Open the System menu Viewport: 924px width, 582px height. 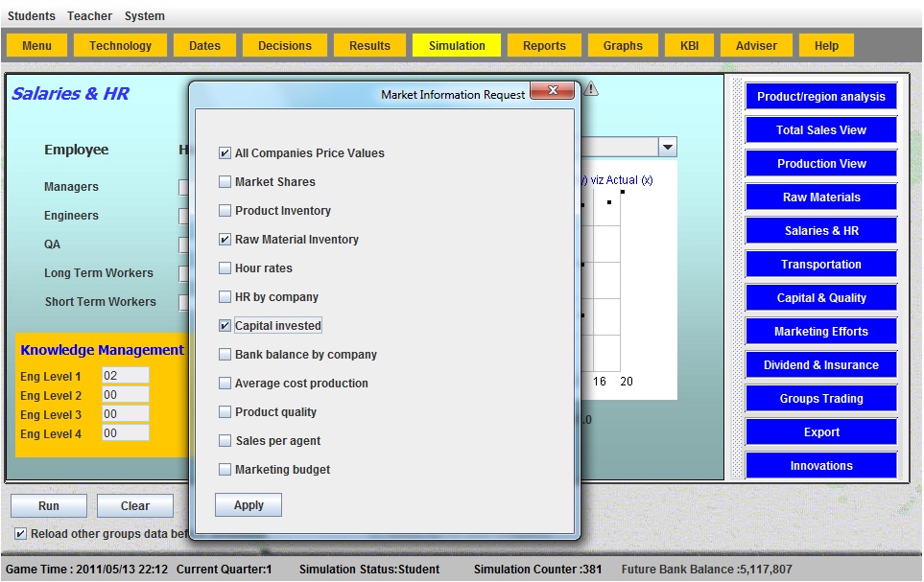click(144, 16)
